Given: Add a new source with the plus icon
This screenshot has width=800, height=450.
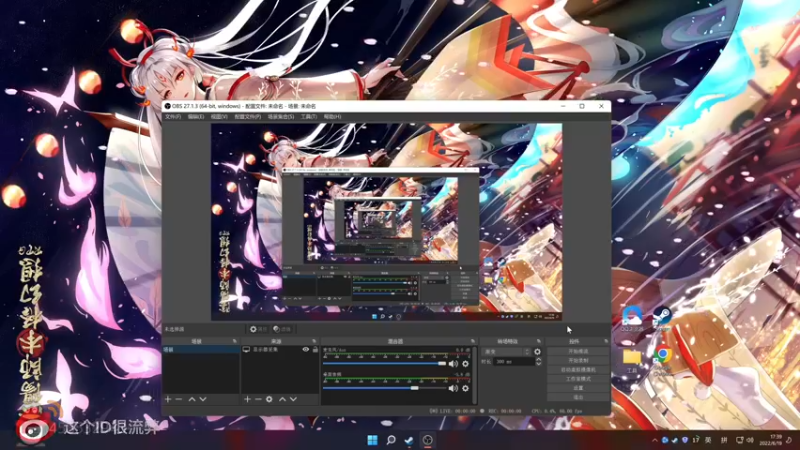Looking at the screenshot, I should (247, 399).
